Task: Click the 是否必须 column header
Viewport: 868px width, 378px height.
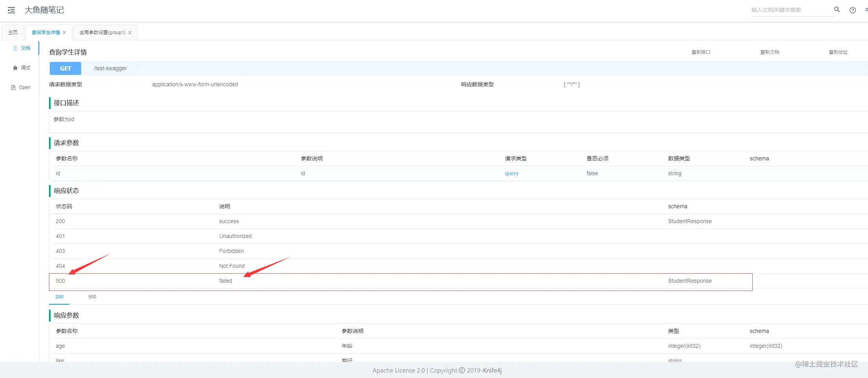Action: point(597,158)
